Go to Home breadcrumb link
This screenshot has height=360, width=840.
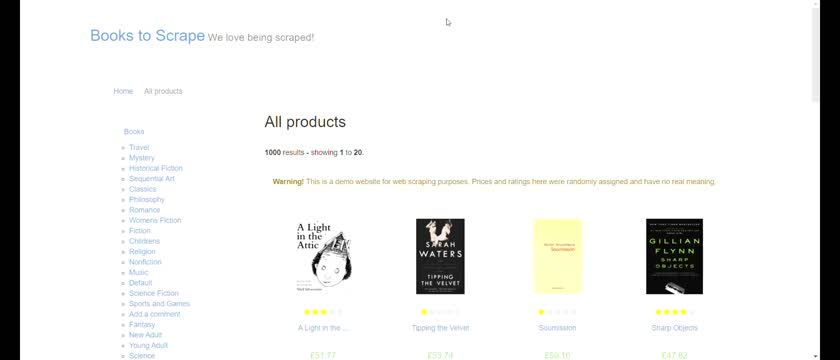point(123,91)
